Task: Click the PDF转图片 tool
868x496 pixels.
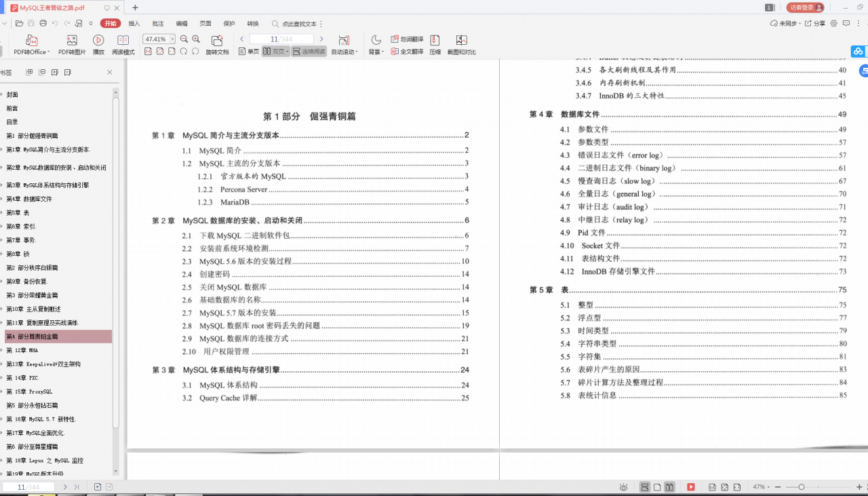Action: pos(72,44)
